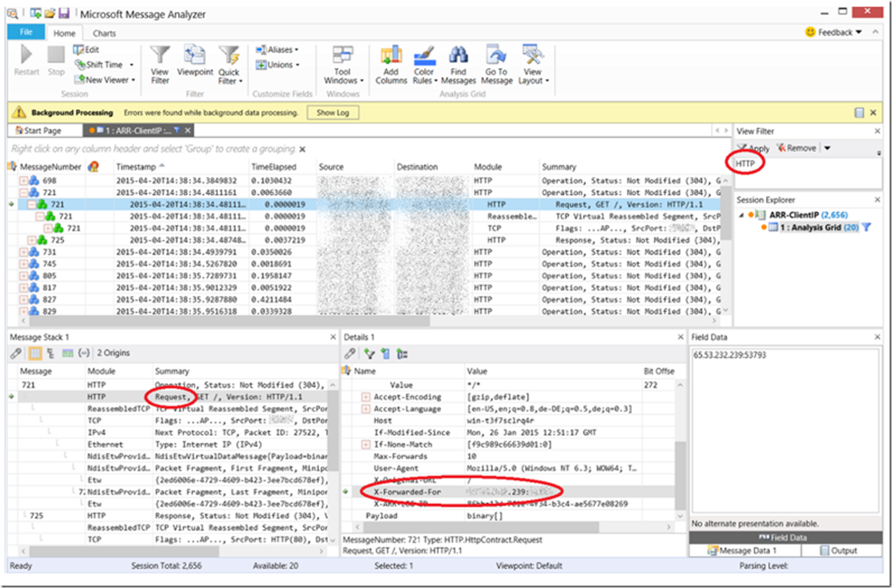Click Find Messages binoculars icon
Image resolution: width=892 pixels, height=588 pixels.
click(458, 55)
